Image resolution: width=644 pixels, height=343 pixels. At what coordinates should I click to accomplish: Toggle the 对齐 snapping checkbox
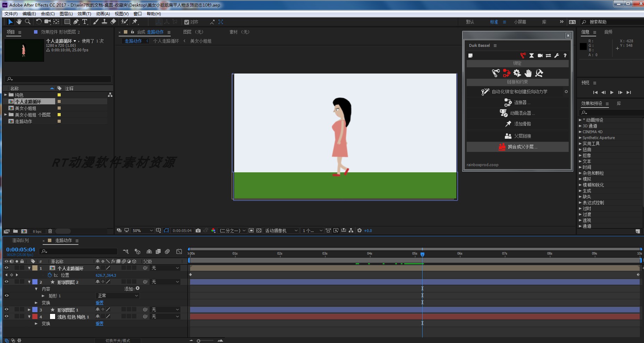tap(187, 22)
